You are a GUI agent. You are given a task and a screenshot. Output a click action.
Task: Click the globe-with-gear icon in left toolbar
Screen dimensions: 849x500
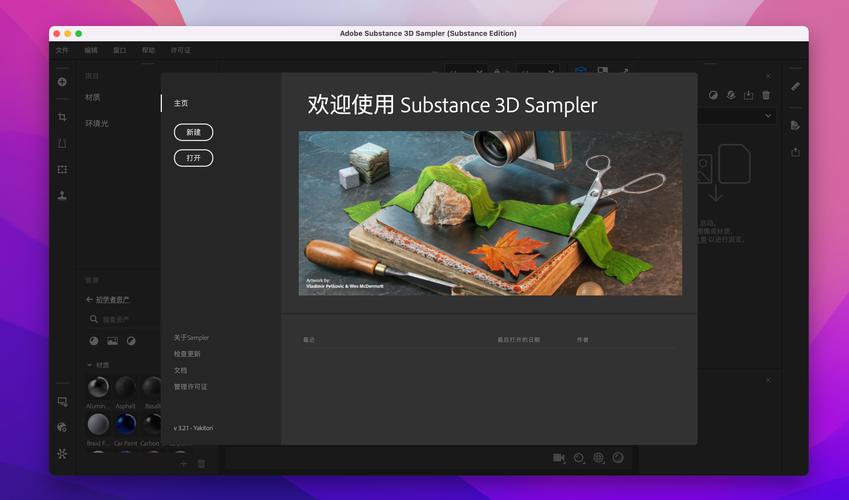pos(62,427)
